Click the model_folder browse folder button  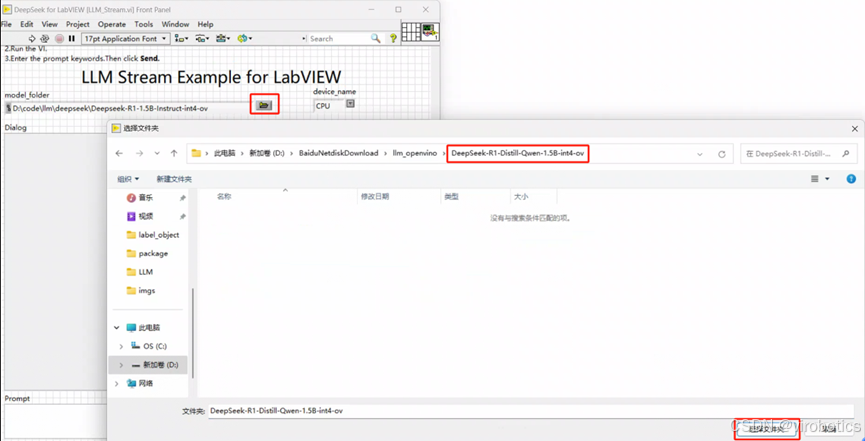click(x=264, y=105)
